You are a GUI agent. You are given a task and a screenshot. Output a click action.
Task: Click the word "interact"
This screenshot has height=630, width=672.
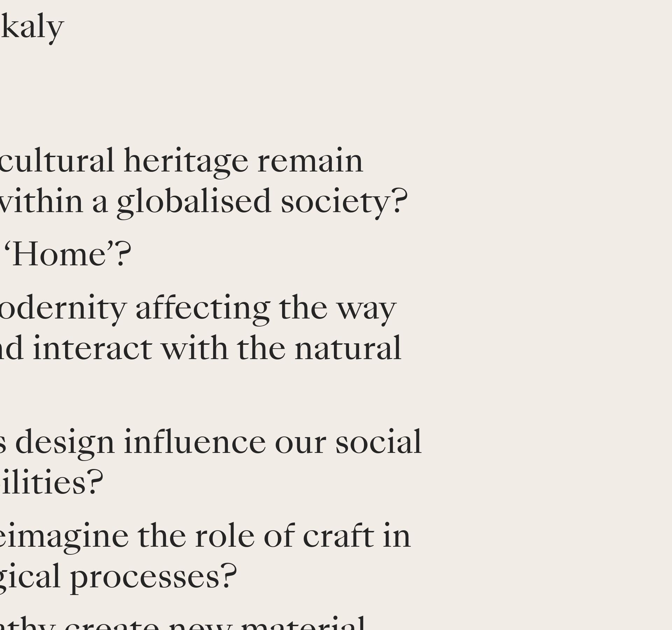(x=92, y=348)
